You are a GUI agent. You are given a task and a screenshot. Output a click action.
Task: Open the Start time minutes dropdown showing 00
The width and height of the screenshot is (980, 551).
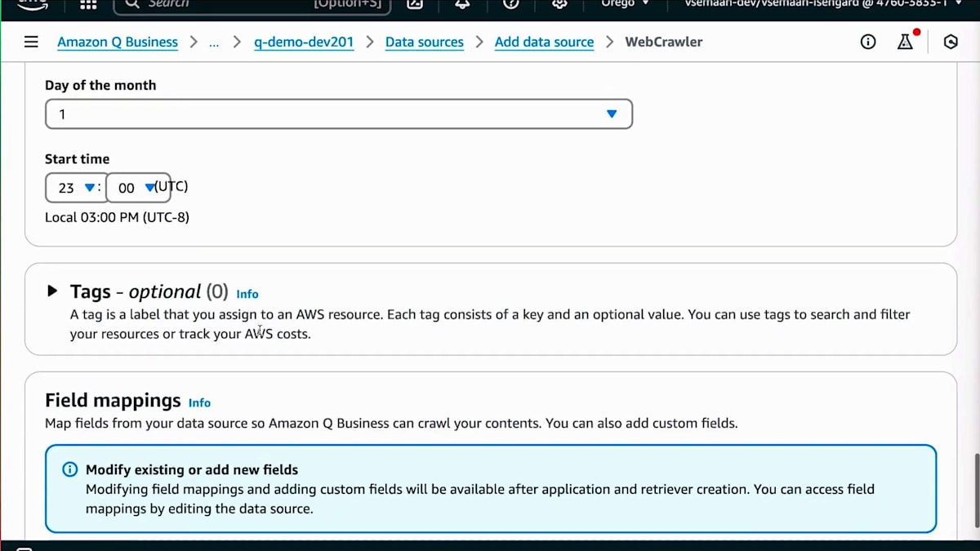(138, 188)
